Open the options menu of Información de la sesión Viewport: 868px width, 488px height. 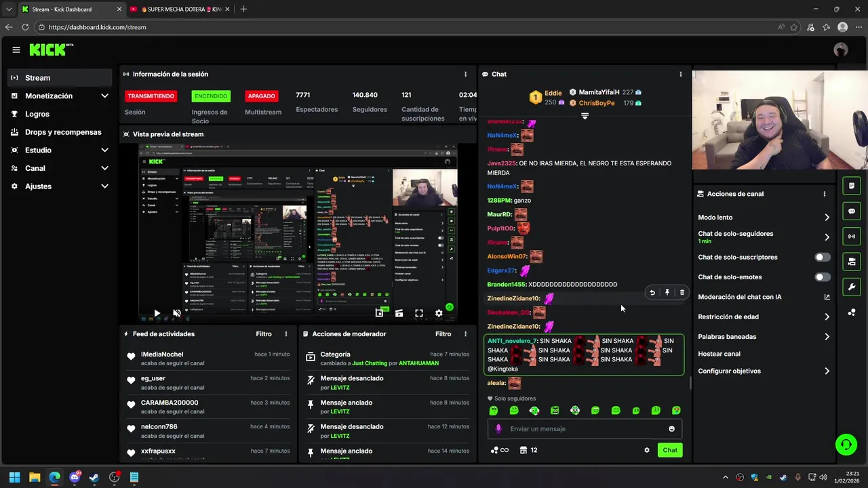tap(465, 74)
